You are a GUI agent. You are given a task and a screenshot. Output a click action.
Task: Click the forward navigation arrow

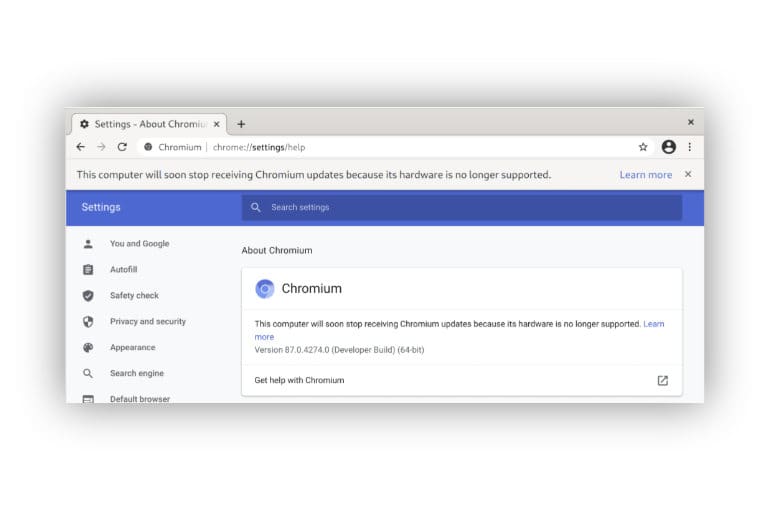click(x=101, y=147)
